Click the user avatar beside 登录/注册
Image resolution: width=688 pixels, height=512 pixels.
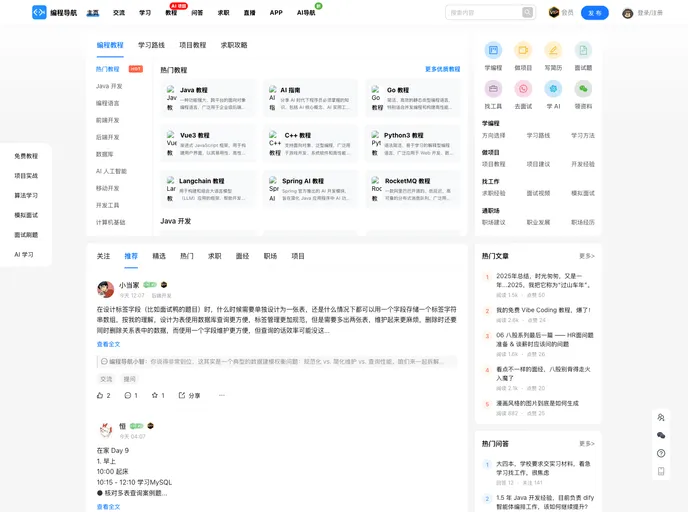[627, 13]
